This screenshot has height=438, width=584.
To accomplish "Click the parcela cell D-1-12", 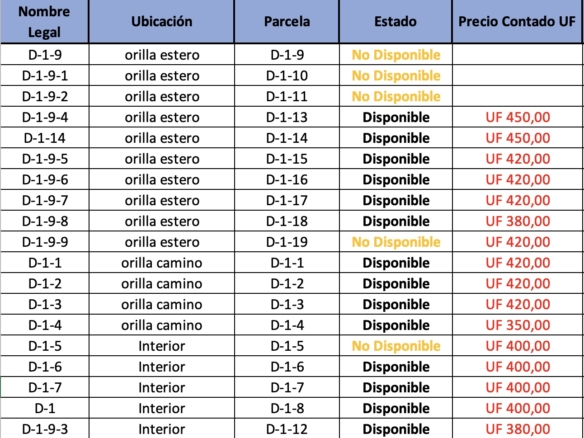I will click(x=286, y=428).
